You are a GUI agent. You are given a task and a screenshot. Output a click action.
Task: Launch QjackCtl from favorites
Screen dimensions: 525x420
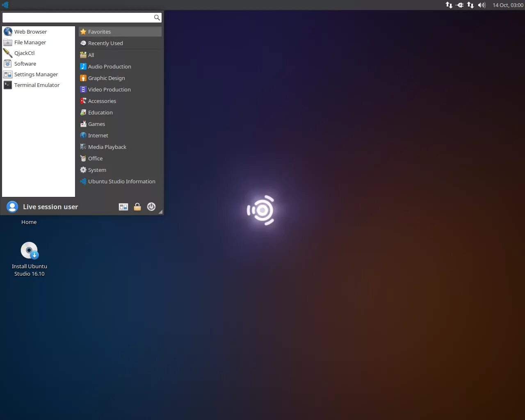point(25,53)
